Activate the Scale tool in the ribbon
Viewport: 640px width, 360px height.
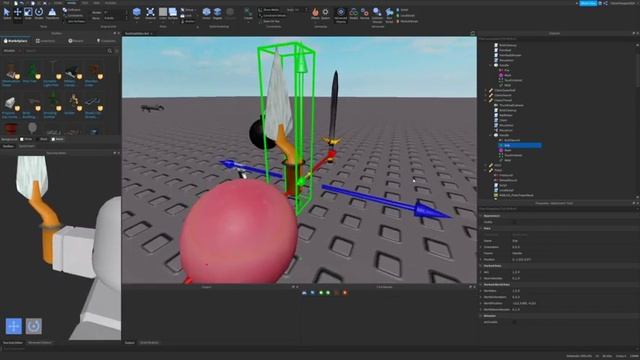(28, 13)
